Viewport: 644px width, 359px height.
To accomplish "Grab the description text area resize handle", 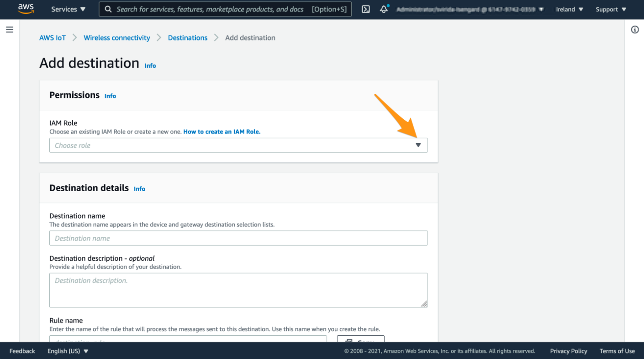I will 424,304.
